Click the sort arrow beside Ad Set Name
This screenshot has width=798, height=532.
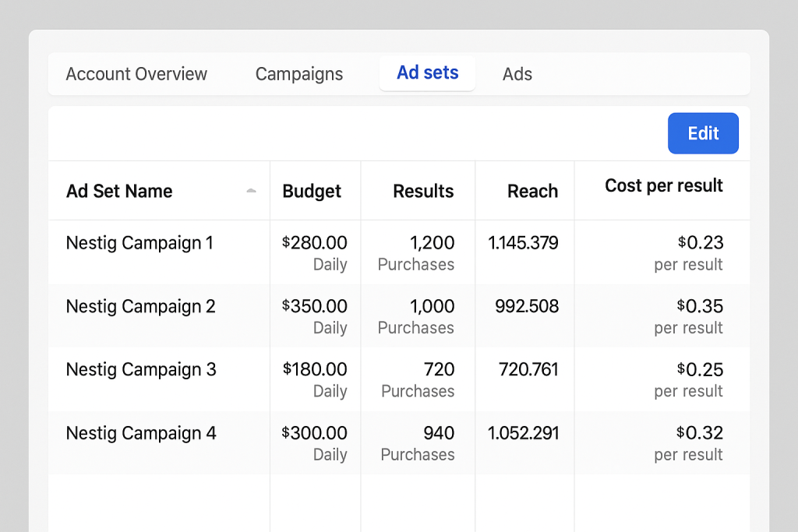(x=251, y=191)
